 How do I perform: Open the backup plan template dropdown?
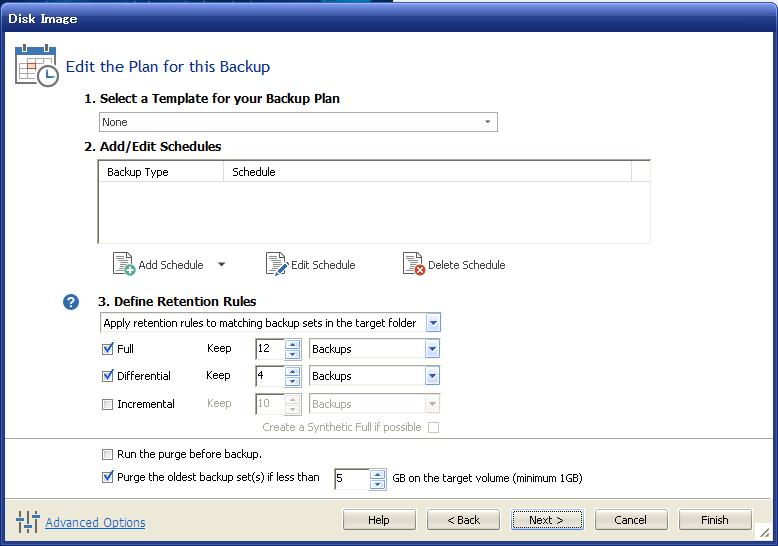pos(487,122)
